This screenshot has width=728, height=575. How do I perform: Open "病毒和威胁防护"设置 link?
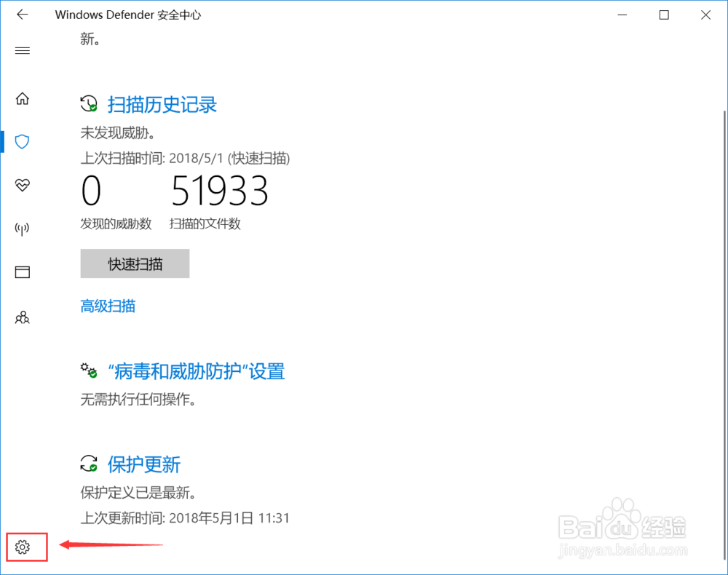[x=197, y=371]
